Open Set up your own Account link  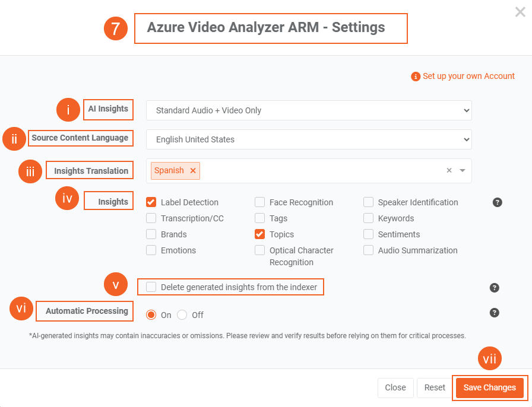(468, 77)
